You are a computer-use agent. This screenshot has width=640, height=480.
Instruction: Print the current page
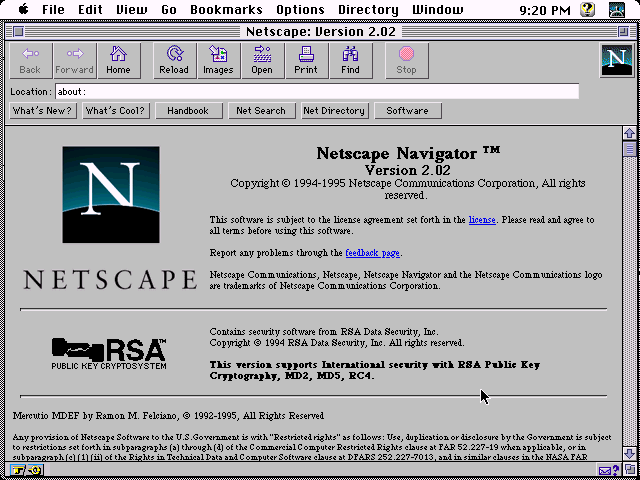pos(307,60)
